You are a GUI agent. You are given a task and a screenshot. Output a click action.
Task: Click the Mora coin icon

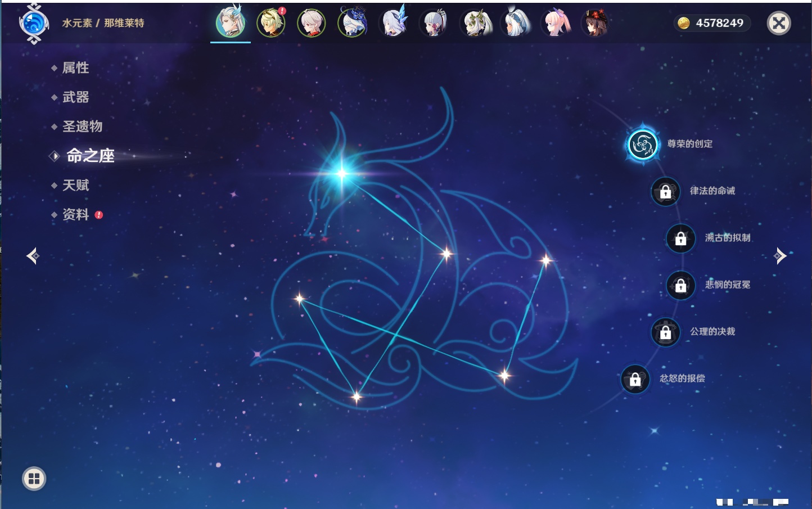pos(683,23)
